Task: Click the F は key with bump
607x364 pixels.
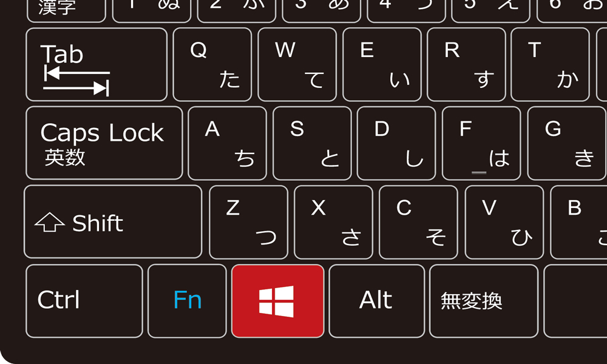Action: pyautogui.click(x=481, y=143)
